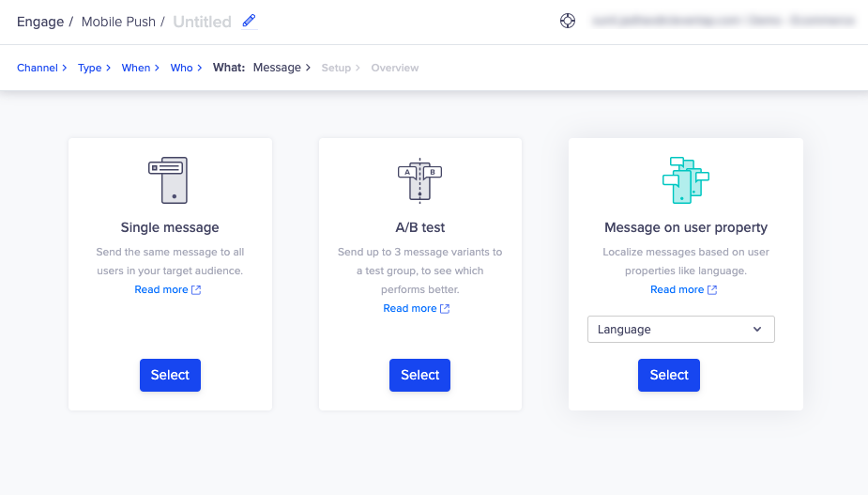The height and width of the screenshot is (495, 868).
Task: Click the A/B test split icon
Action: pos(419,180)
